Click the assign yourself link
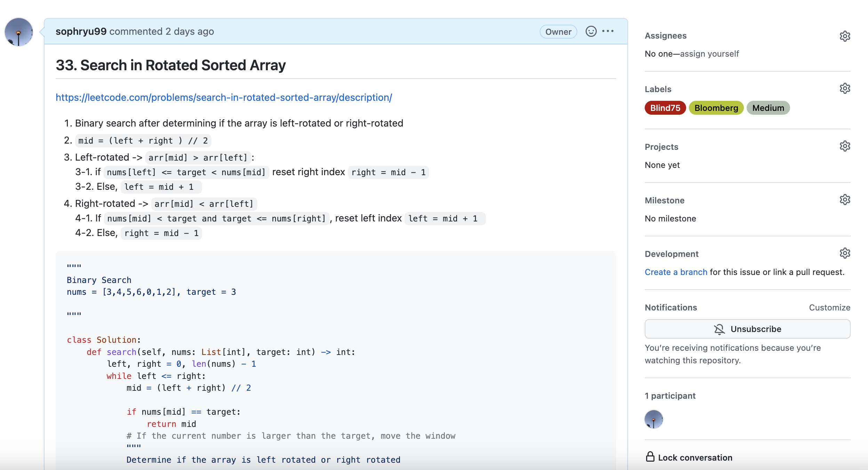Screen dimensions: 868x470 pyautogui.click(x=709, y=54)
